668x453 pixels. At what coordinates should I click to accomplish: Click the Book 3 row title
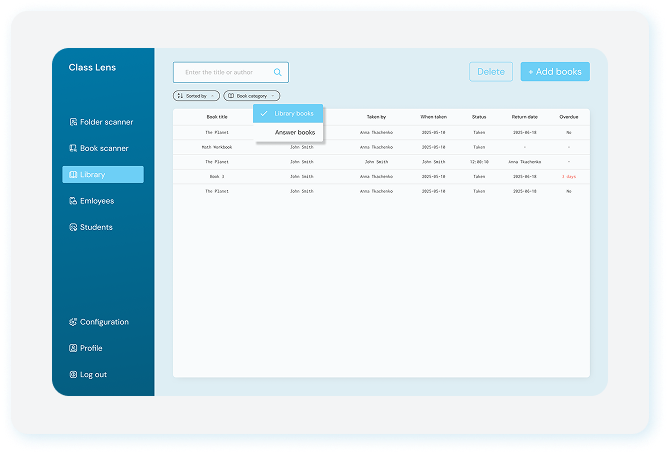coord(217,176)
